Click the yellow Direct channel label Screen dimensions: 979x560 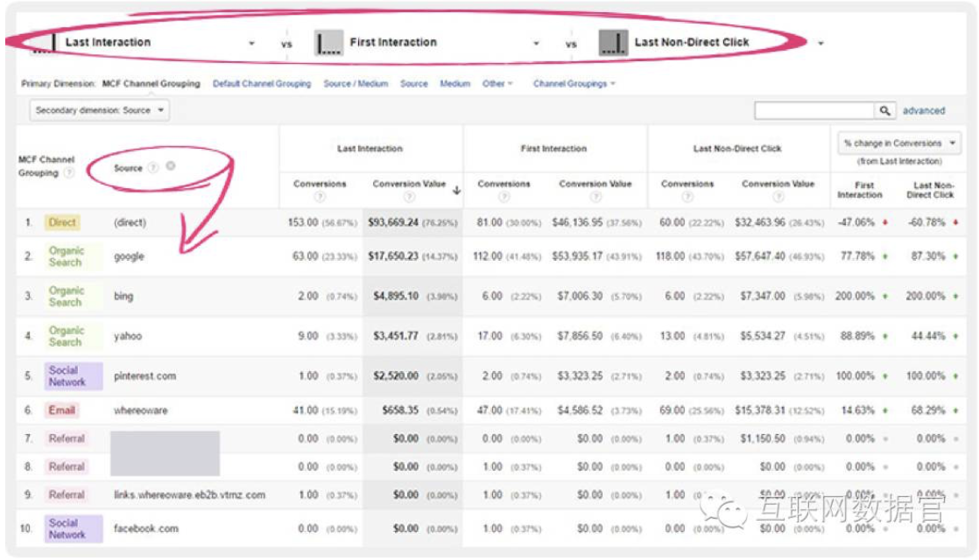62,222
